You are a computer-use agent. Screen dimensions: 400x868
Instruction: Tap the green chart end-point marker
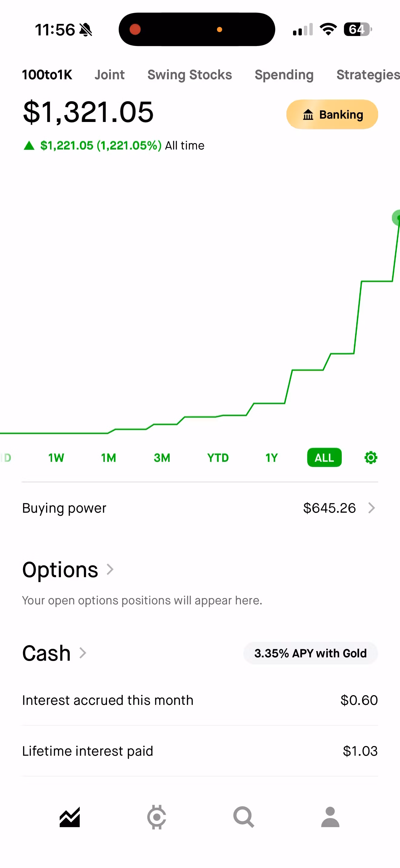(x=397, y=218)
